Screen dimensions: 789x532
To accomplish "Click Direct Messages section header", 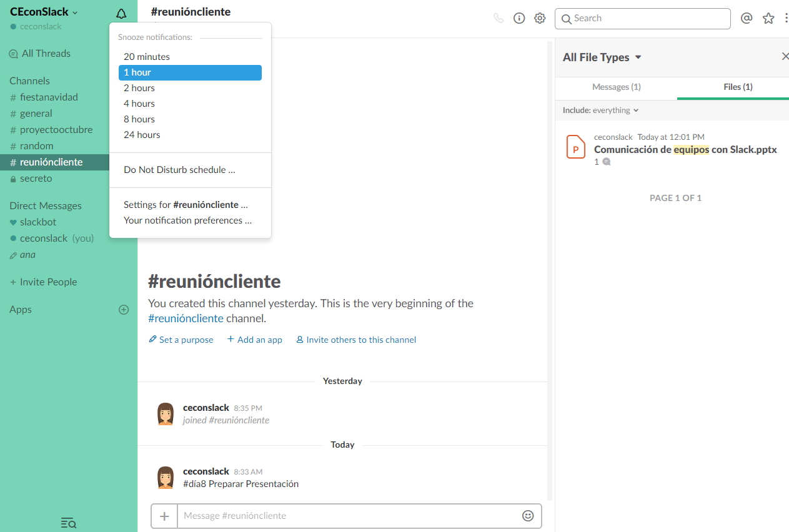I will 46,206.
